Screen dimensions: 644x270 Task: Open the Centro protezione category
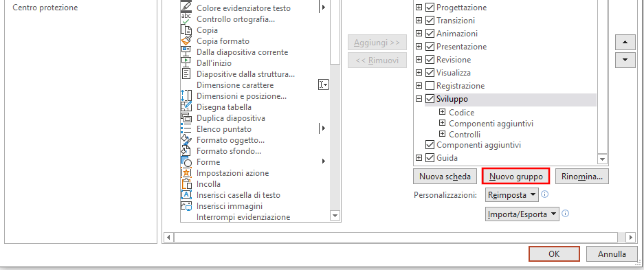(x=45, y=8)
